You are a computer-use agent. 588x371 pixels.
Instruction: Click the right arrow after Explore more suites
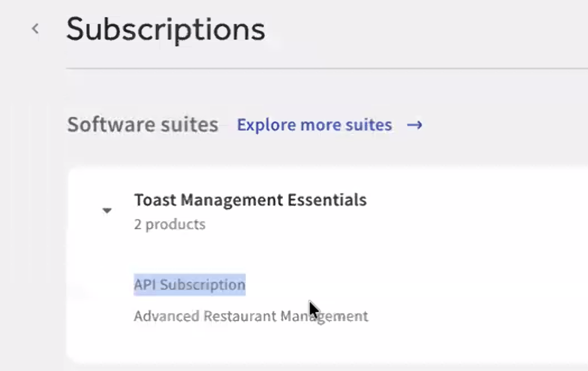(415, 125)
